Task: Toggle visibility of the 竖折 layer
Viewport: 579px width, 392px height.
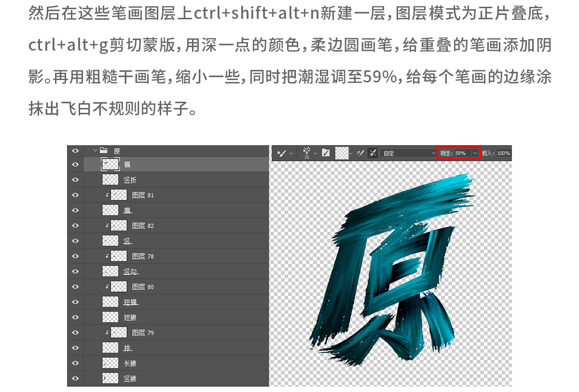Action: pyautogui.click(x=75, y=180)
